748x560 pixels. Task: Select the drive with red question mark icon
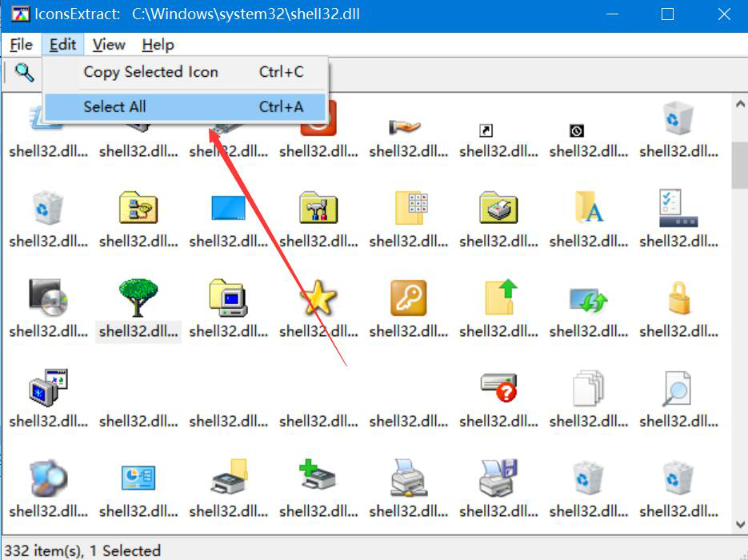pyautogui.click(x=498, y=387)
